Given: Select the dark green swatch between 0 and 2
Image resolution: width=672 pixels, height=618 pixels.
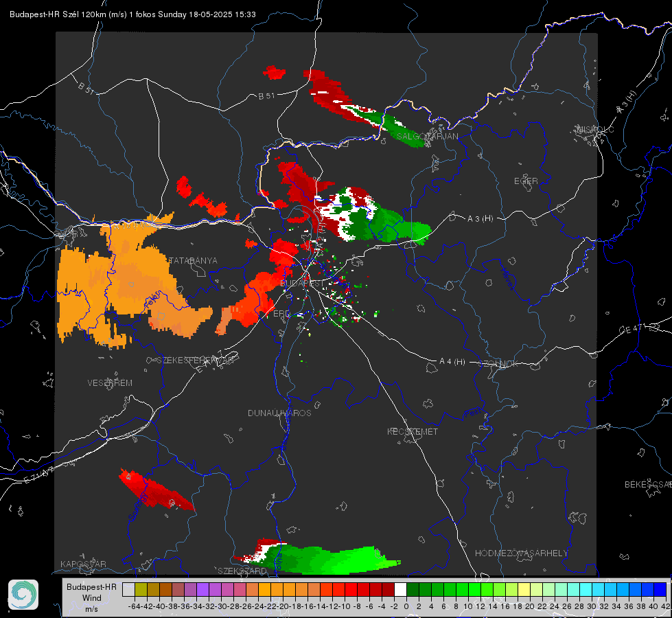Looking at the screenshot, I should [x=413, y=590].
